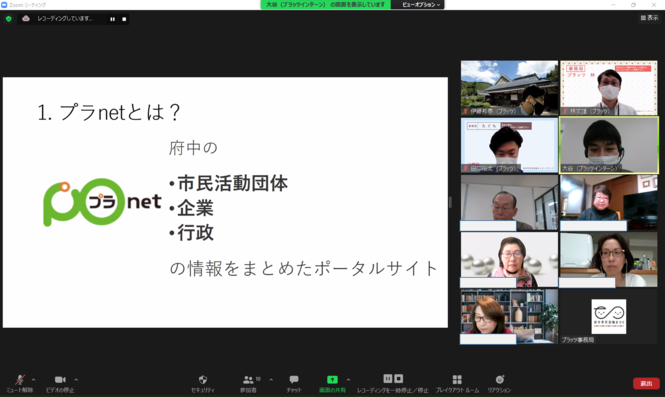
Task: Select video tile with bookshelf background
Action: coord(509,316)
